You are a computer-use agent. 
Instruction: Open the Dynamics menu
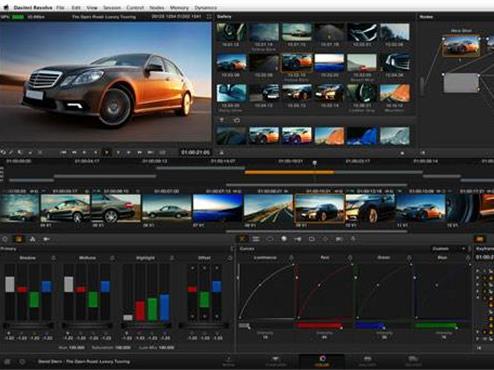click(206, 7)
